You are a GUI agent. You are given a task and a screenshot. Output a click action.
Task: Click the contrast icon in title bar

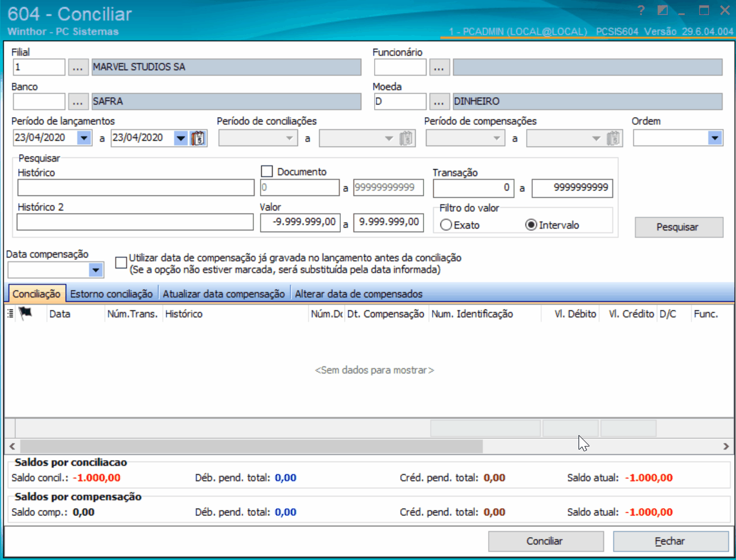[x=662, y=10]
